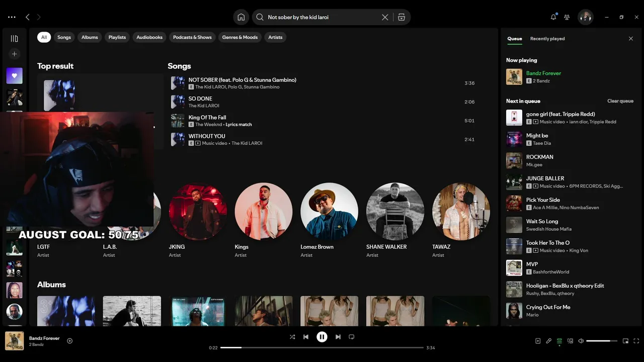Open gone girl in the queue
The image size is (644, 362).
coord(570,118)
